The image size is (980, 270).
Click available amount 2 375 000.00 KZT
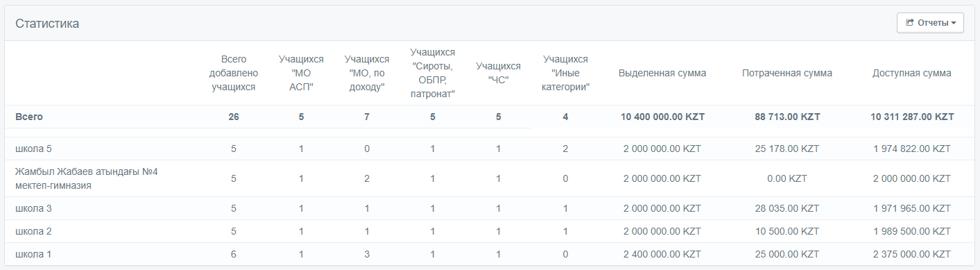(912, 254)
